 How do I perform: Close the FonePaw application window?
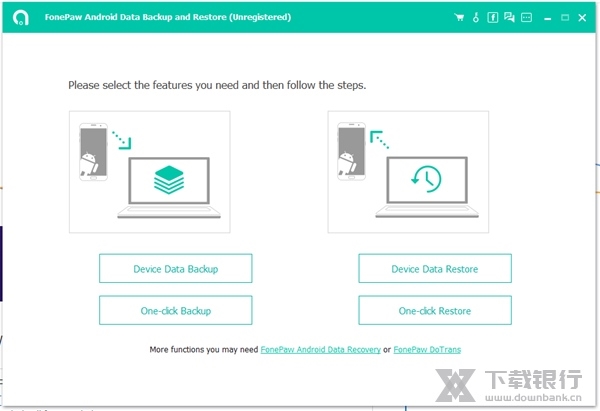tap(583, 17)
